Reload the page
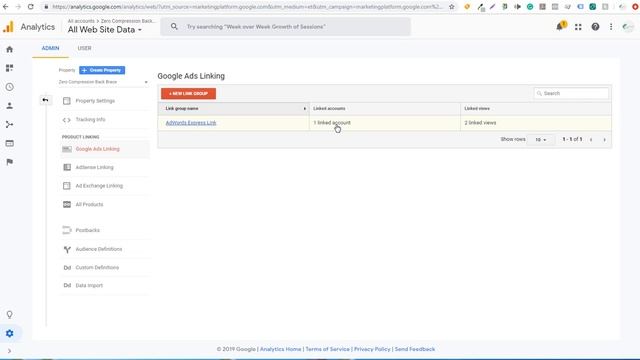640x360 pixels. [x=31, y=7]
